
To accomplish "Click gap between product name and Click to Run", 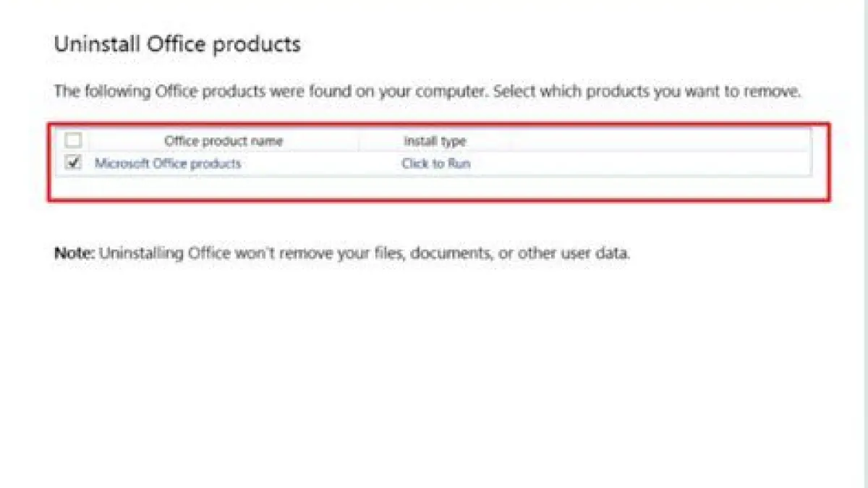I will [318, 164].
